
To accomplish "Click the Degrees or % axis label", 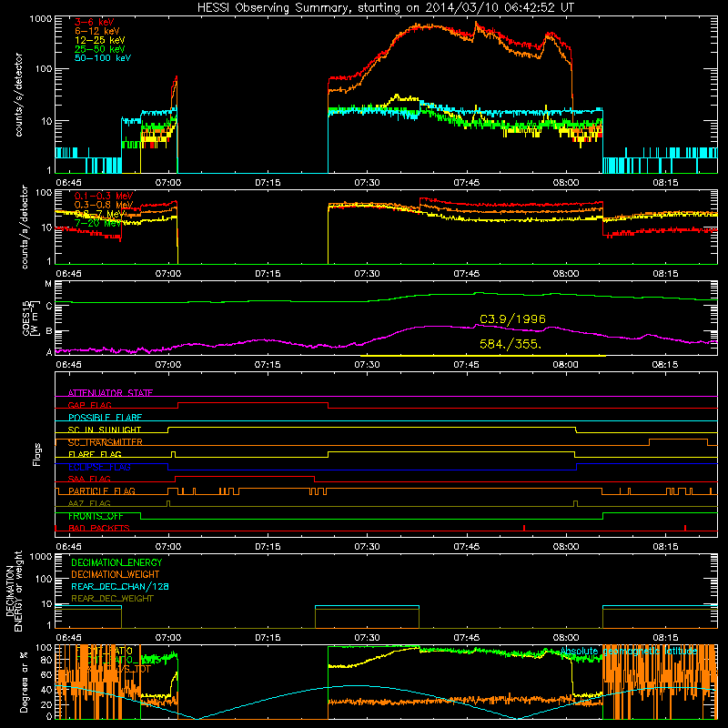I will [24, 682].
